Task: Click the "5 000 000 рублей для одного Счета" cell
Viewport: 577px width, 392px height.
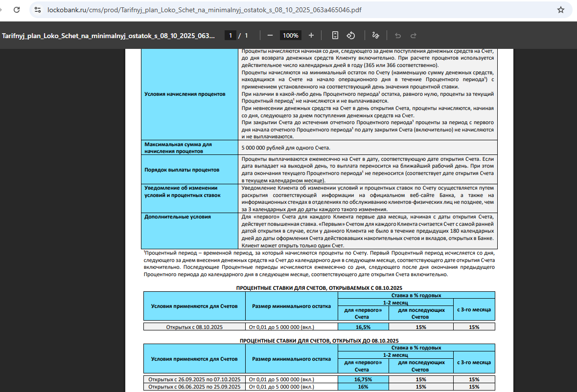Action: pyautogui.click(x=286, y=148)
